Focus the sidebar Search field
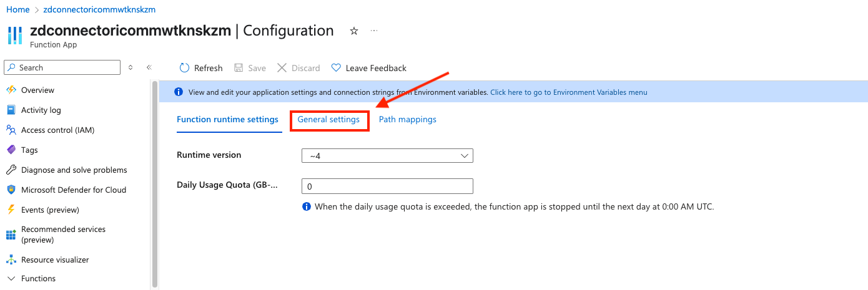Screen dimensions: 868x290 tap(62, 67)
